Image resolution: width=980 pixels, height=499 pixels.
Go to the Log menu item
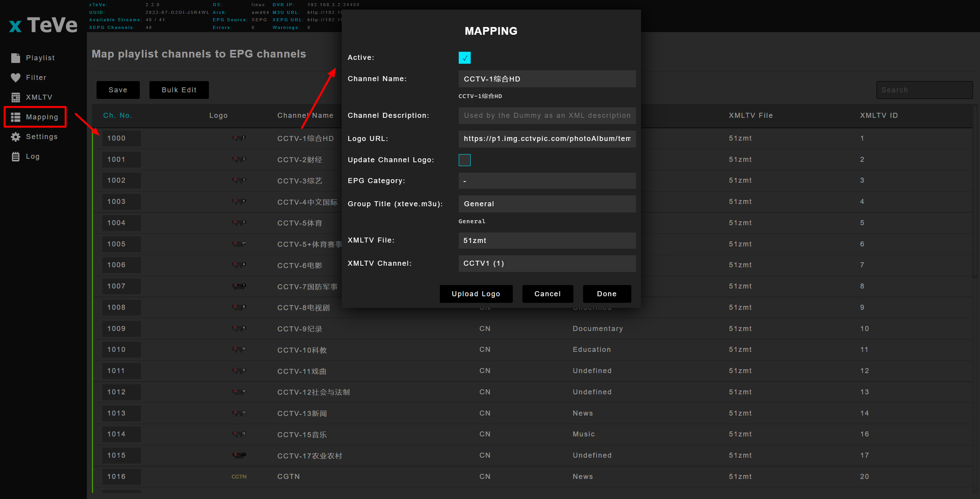pos(32,156)
